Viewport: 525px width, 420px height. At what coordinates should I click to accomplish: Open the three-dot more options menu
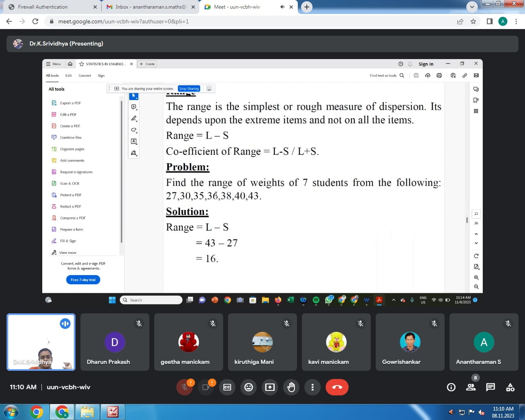313,387
